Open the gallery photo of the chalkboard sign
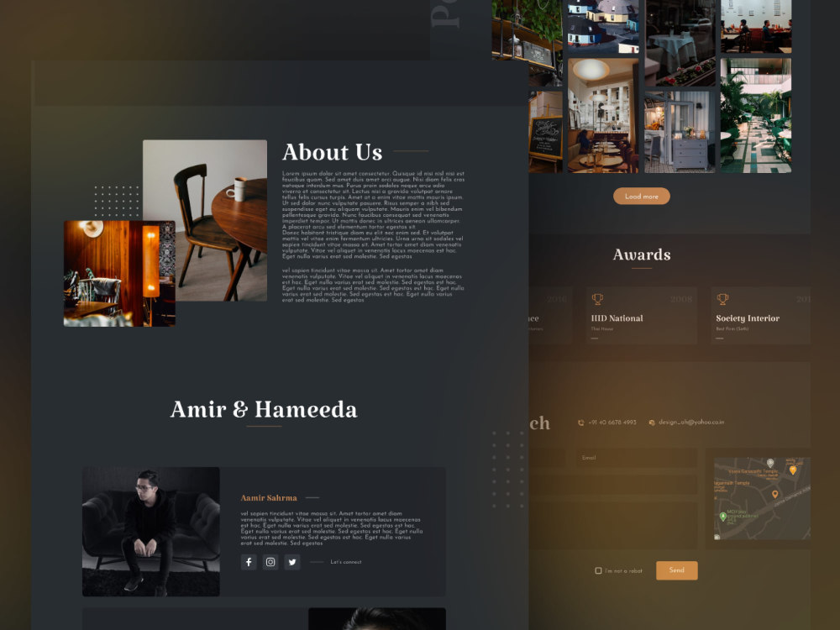Screen dimensions: 840x630 pyautogui.click(x=545, y=132)
